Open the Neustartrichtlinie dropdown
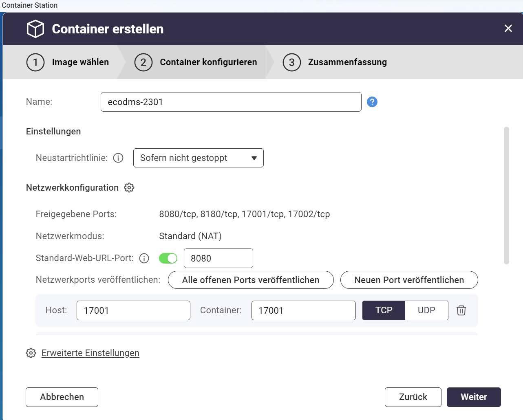The width and height of the screenshot is (523, 420). point(199,158)
